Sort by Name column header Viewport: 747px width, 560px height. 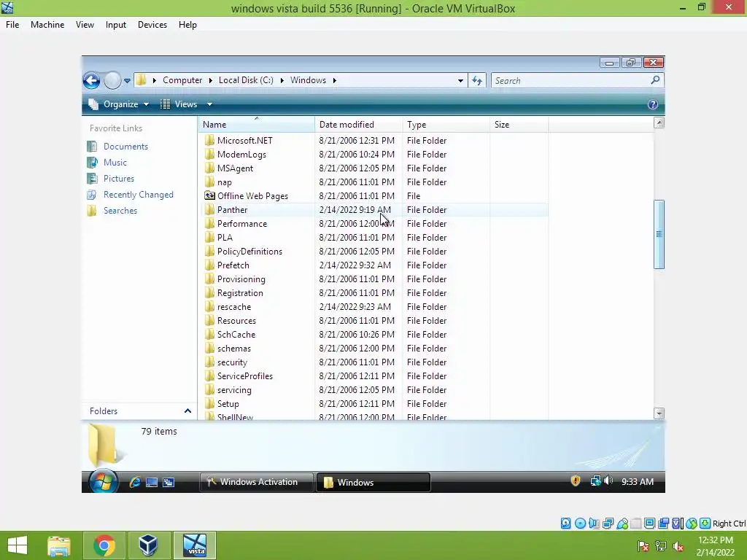[x=256, y=124]
